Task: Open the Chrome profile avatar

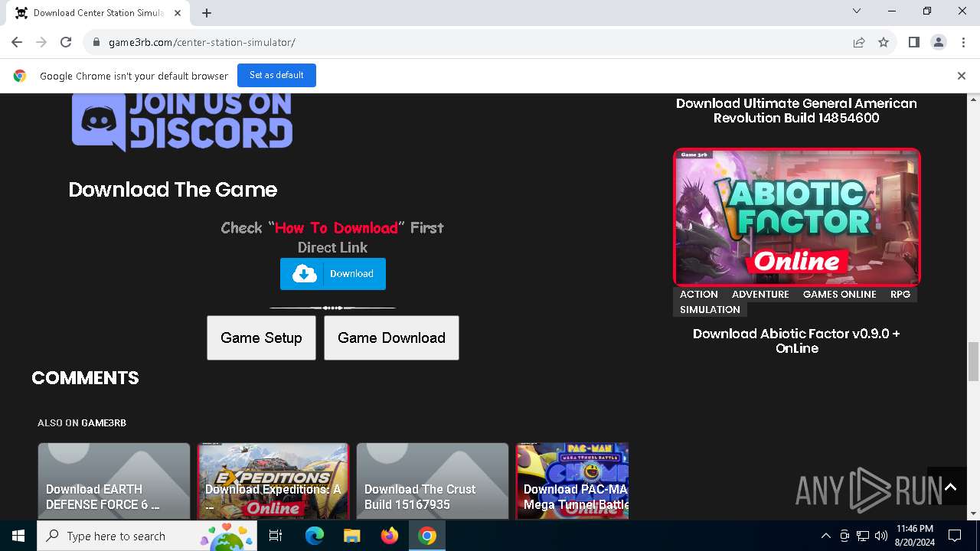Action: 939,42
